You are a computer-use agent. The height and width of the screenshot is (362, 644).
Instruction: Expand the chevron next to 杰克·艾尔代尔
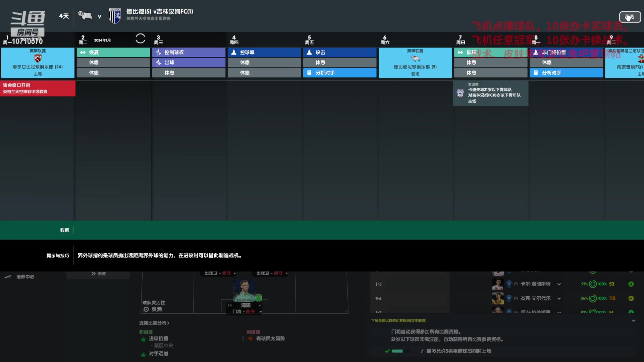pyautogui.click(x=559, y=299)
